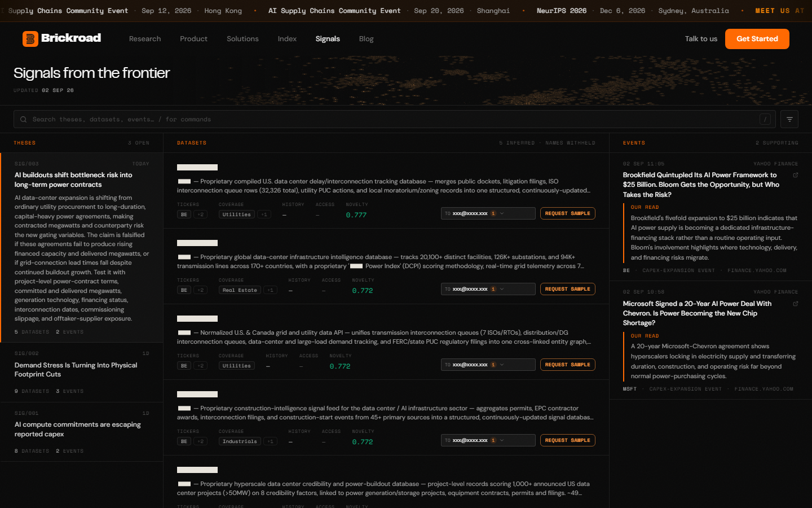Image resolution: width=812 pixels, height=508 pixels.
Task: Click the slash shortcut key badge
Action: click(x=765, y=119)
